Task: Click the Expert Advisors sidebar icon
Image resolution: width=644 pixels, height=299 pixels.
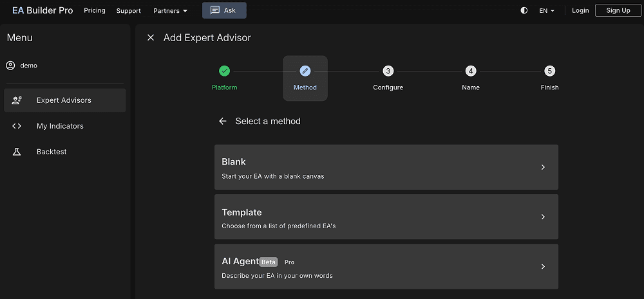Action: click(x=17, y=100)
